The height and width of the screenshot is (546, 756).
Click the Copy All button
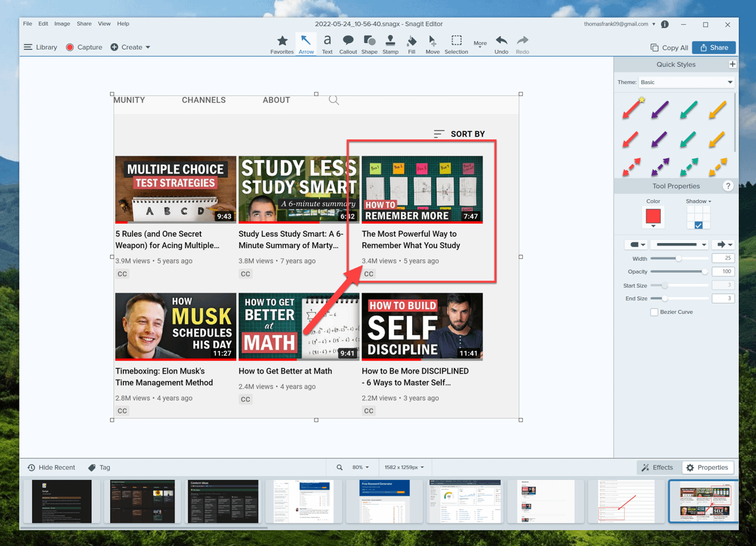[x=669, y=48]
